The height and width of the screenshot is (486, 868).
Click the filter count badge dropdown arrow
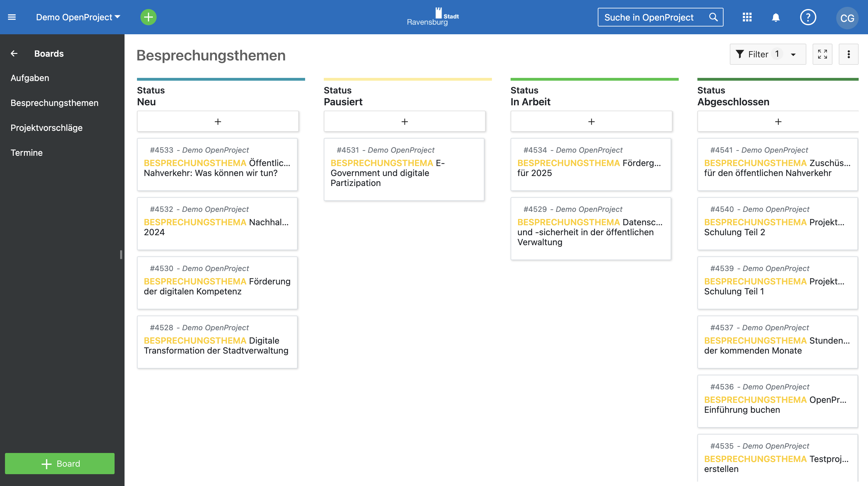tap(794, 54)
